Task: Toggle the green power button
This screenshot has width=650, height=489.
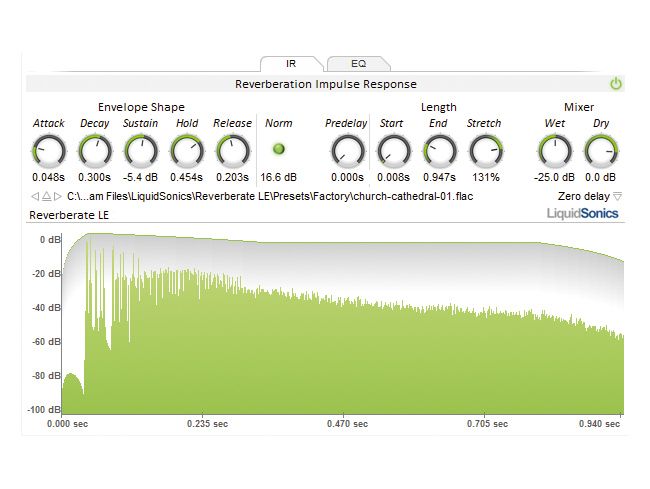Action: [616, 84]
